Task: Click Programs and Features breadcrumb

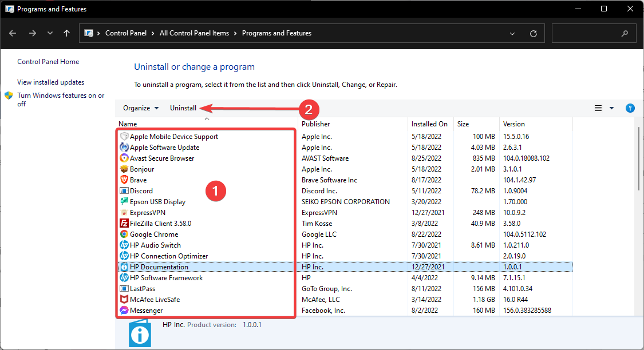Action: click(277, 33)
